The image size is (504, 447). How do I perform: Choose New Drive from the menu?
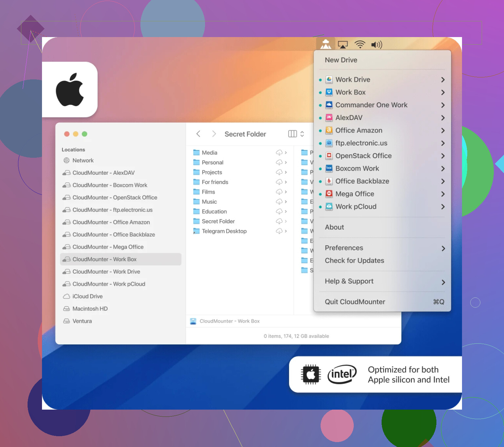pos(341,60)
